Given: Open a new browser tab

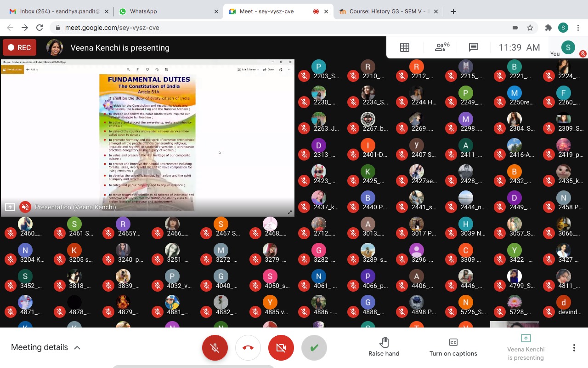Looking at the screenshot, I should pos(453,11).
